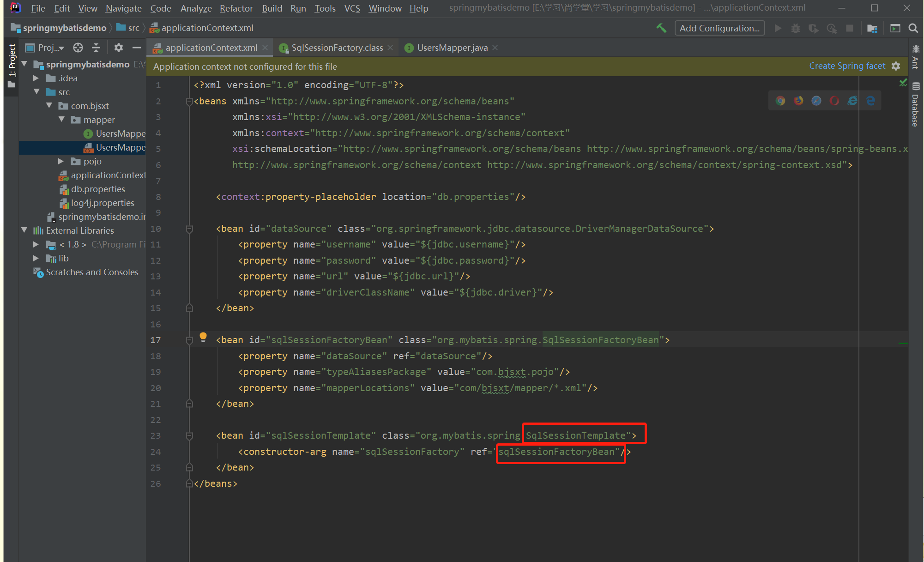Screen dimensions: 924x562
Task: Open the File menu
Action: [38, 8]
